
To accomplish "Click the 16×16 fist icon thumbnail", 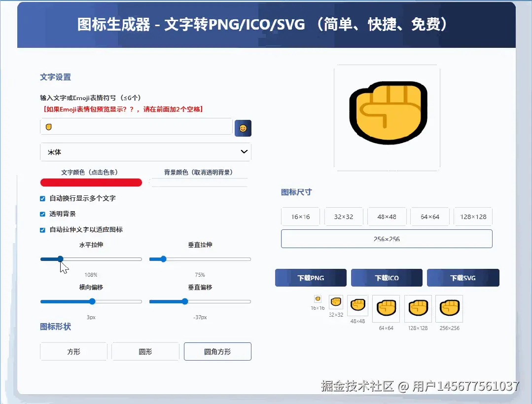I will tap(318, 299).
